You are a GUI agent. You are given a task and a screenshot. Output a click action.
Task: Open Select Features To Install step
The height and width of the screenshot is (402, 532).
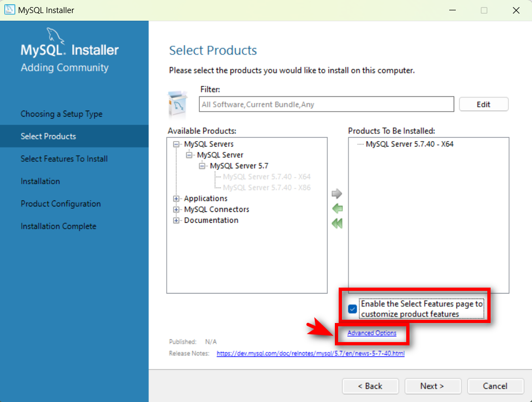[x=64, y=159]
